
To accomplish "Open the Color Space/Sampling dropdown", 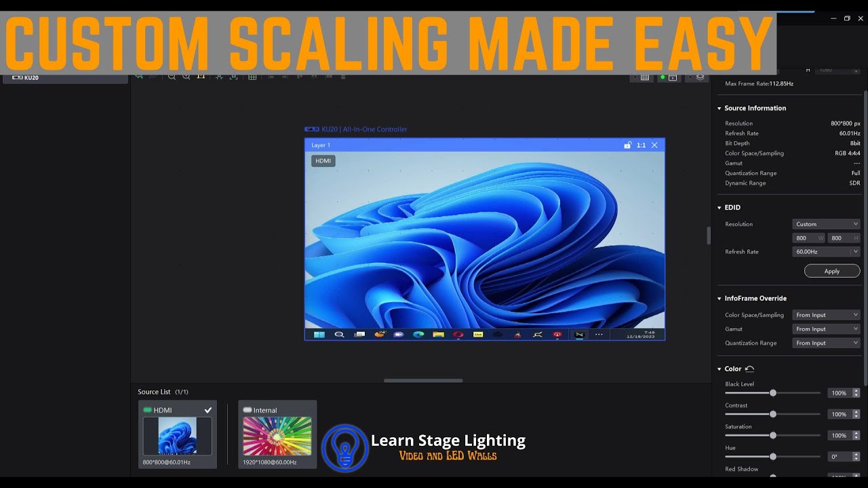I will click(826, 314).
